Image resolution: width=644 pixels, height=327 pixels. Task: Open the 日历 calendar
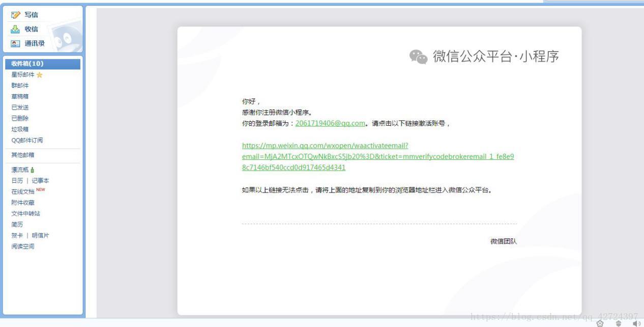point(17,181)
